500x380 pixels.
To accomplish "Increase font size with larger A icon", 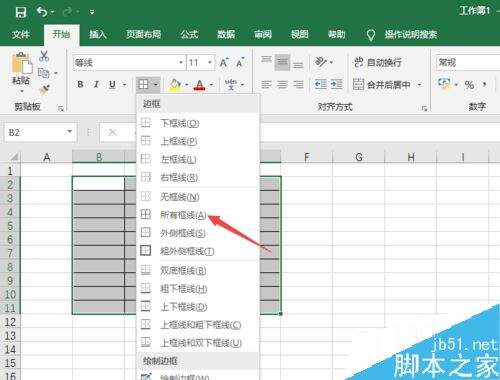I will pos(224,62).
